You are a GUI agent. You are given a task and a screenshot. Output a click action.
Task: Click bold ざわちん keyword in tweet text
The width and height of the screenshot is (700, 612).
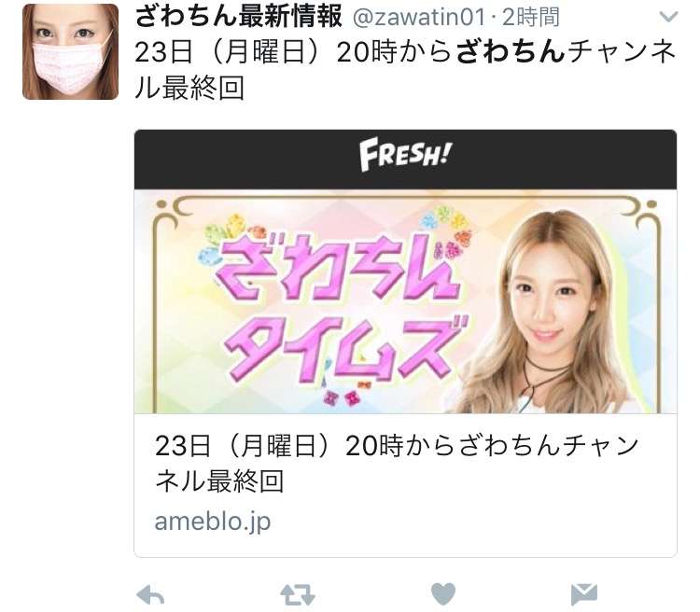click(511, 52)
